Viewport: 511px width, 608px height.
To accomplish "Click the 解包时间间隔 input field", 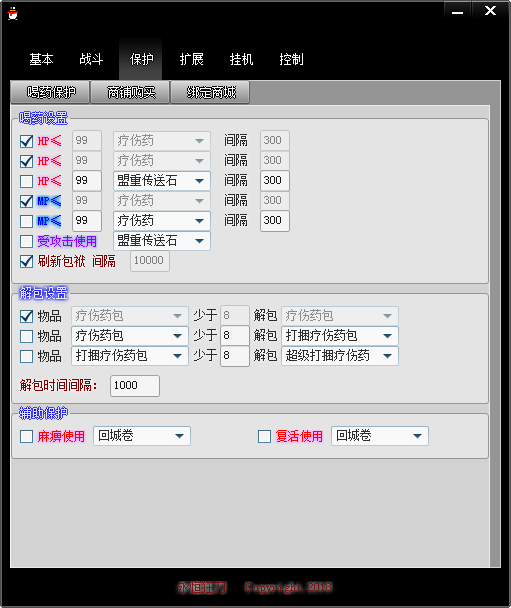I will (x=135, y=386).
